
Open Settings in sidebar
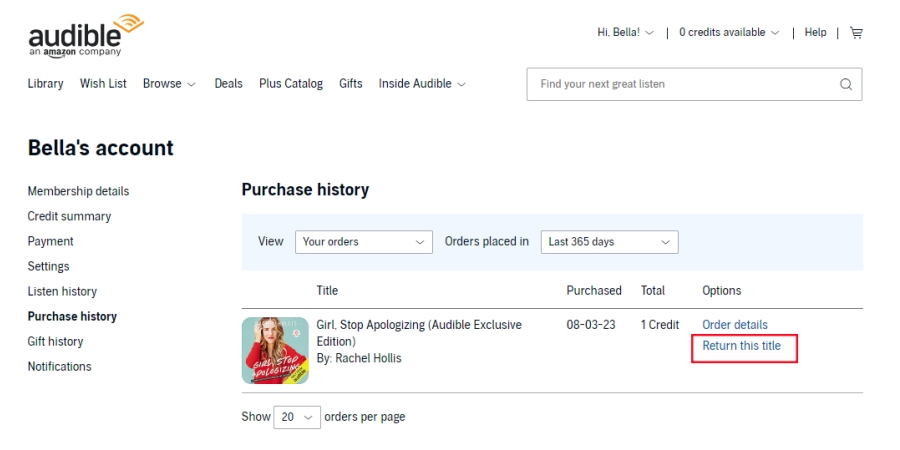coord(48,266)
